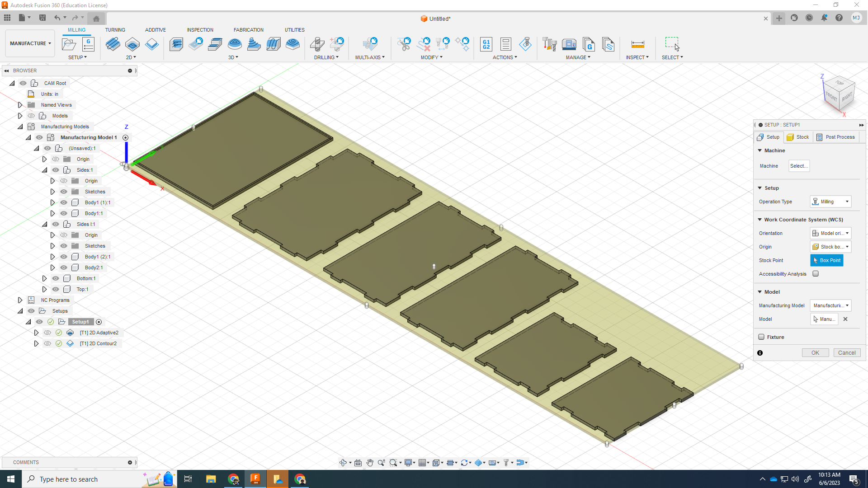Click the 2D Adaptive Clearing toolbar icon

click(x=113, y=44)
